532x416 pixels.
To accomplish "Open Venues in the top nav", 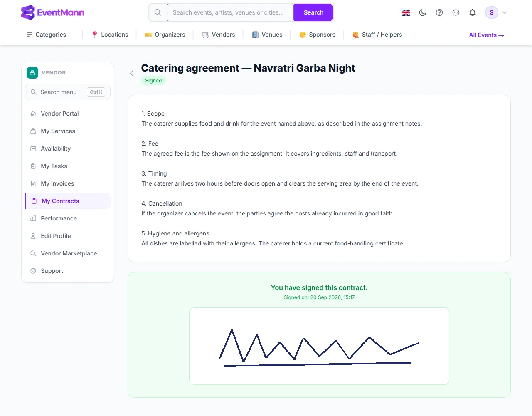I will pyautogui.click(x=267, y=35).
